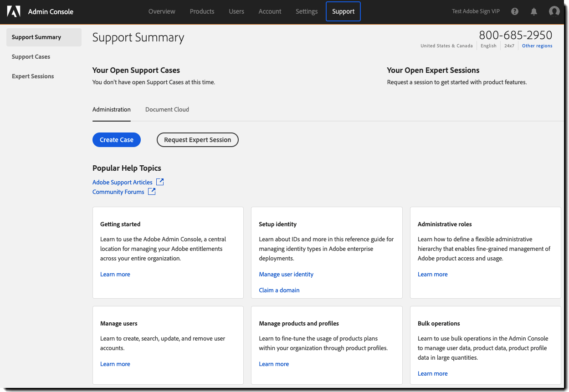Click the Adobe logo icon
The image size is (569, 392).
coord(14,11)
